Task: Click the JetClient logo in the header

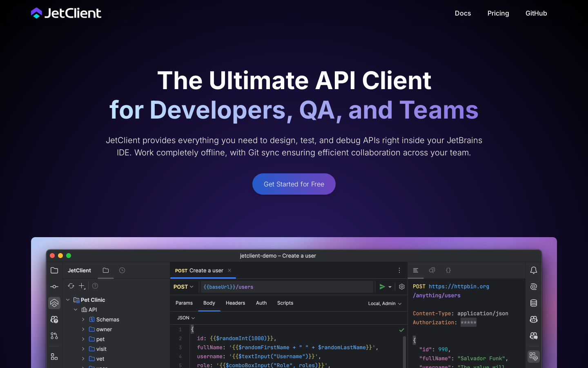Action: pos(66,13)
